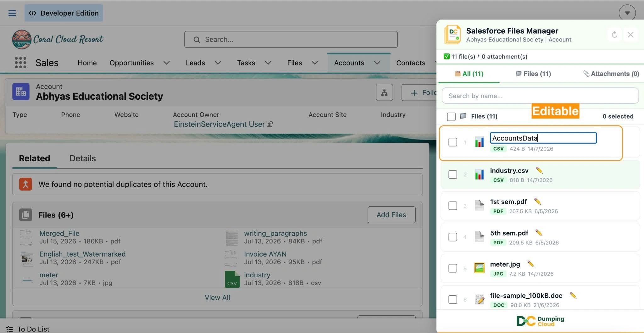The image size is (644, 333).
Task: View account hierarchy icon button
Action: [384, 92]
